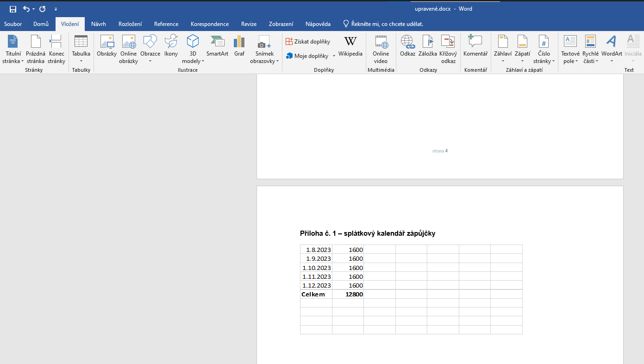This screenshot has height=364, width=644.
Task: Open the Ikony icon library
Action: tap(171, 46)
